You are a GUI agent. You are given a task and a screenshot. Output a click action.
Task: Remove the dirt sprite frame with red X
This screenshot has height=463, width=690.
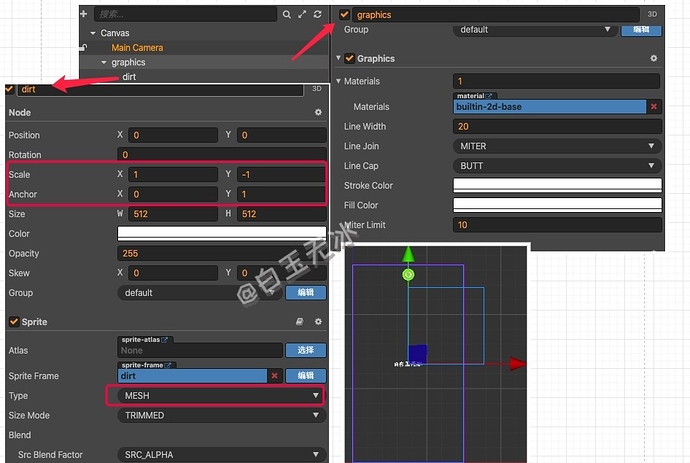point(274,376)
